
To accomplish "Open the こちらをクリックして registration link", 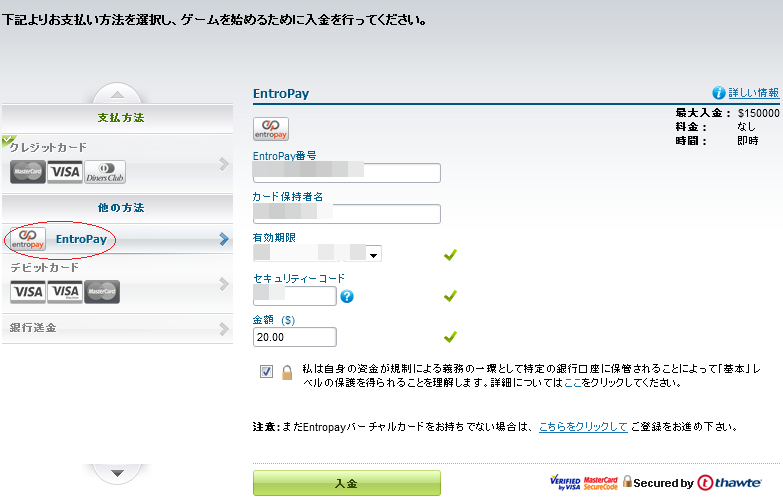I will (x=583, y=427).
